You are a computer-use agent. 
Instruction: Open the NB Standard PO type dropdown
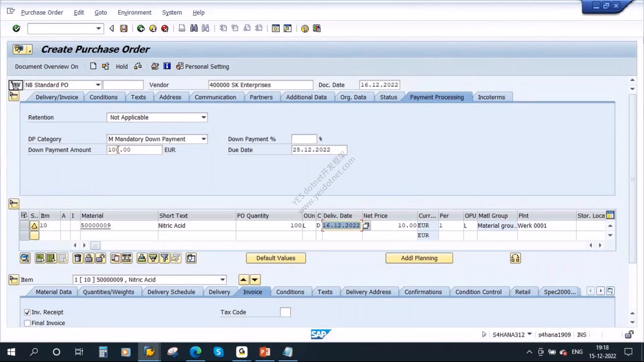[98, 85]
